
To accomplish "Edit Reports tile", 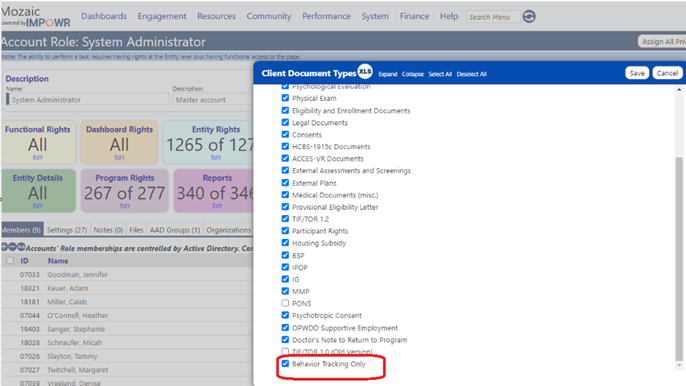I will point(217,206).
